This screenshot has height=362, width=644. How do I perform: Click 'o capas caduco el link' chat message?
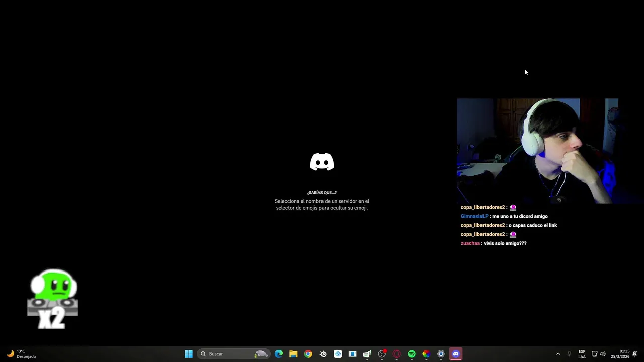click(509, 225)
